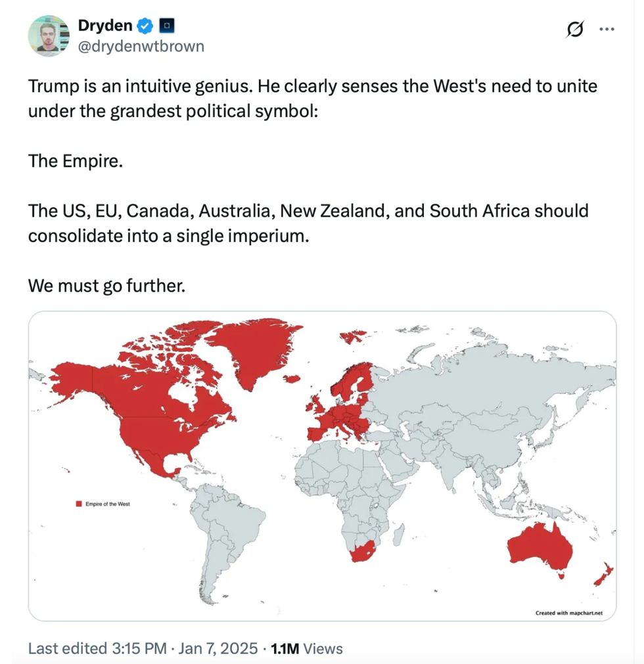Click the tweet line "The Empire."
Screen dimensions: 644x664
coord(75,162)
